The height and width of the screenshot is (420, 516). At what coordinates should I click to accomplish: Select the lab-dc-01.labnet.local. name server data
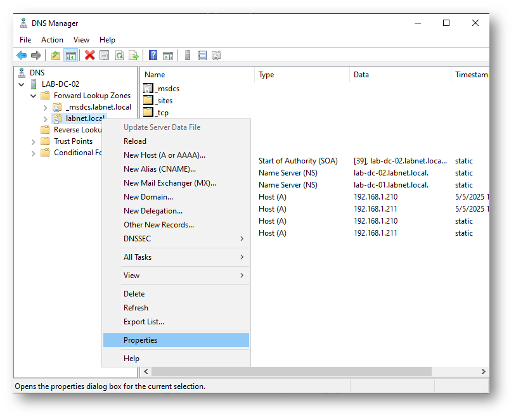point(391,185)
